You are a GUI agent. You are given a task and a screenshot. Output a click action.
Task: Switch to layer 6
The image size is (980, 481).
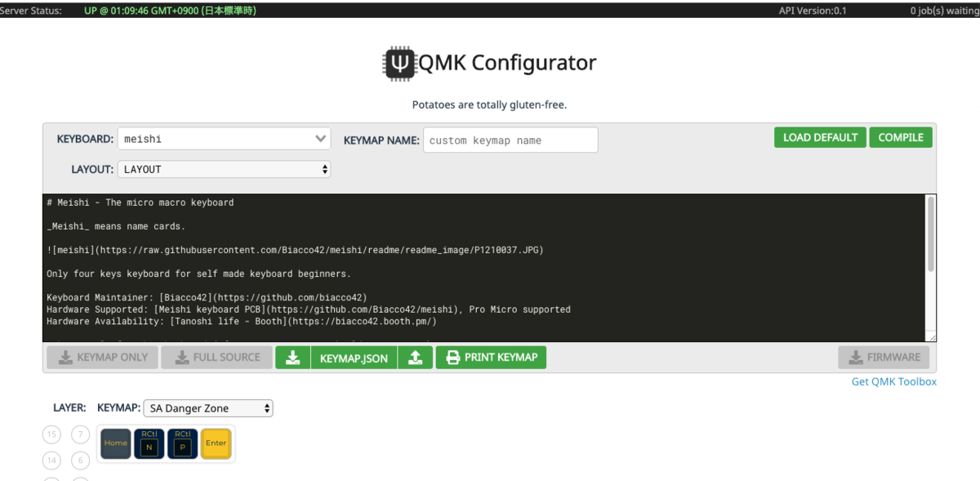[x=80, y=461]
